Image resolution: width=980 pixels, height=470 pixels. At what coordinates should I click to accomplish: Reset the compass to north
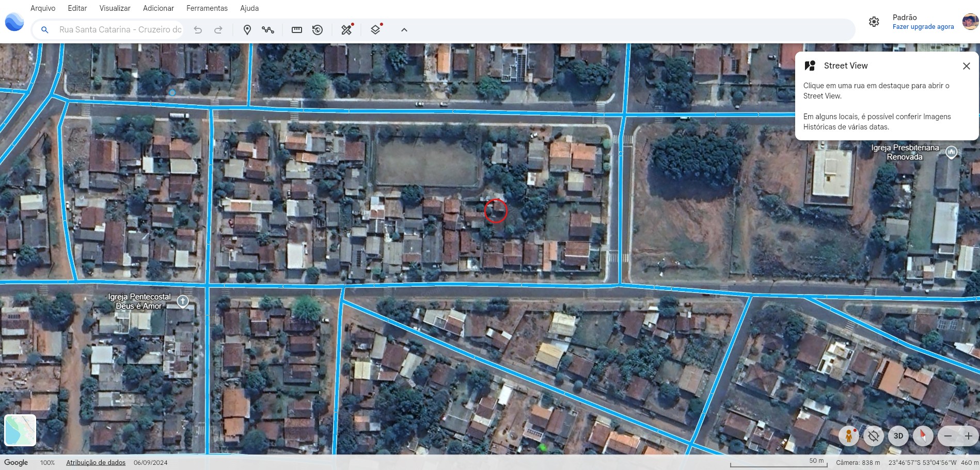923,436
